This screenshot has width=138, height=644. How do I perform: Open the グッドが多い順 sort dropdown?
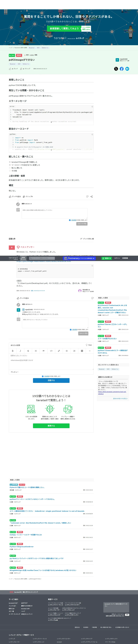(x=87, y=239)
